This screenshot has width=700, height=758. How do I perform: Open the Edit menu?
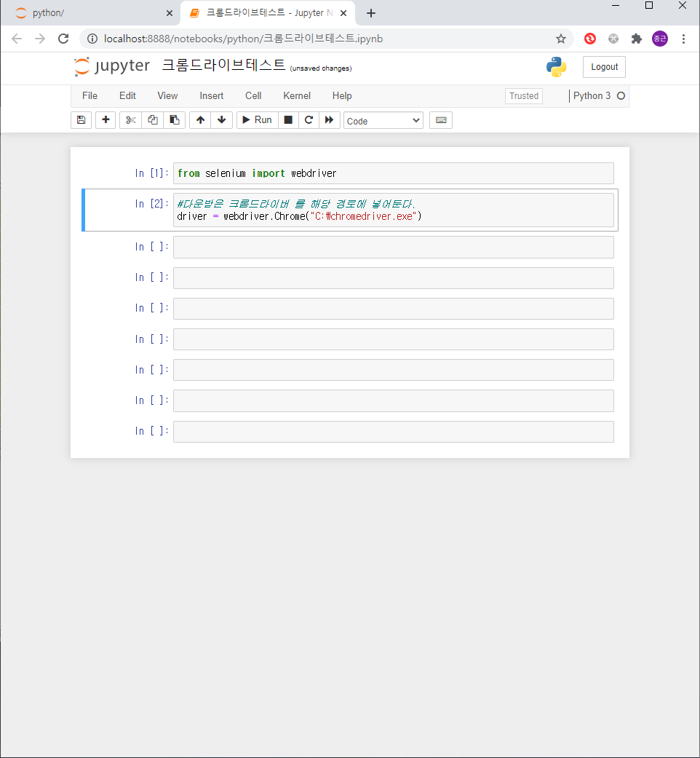click(x=127, y=95)
